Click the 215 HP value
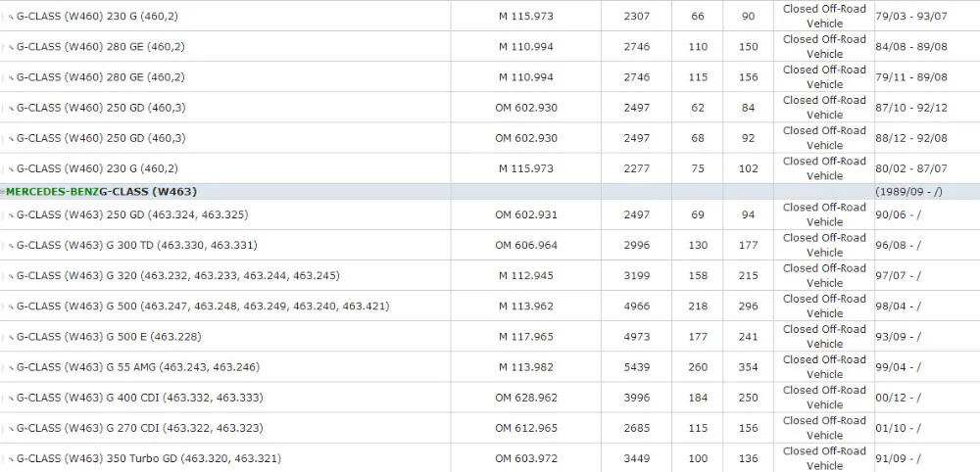Image resolution: width=980 pixels, height=472 pixels. click(749, 276)
